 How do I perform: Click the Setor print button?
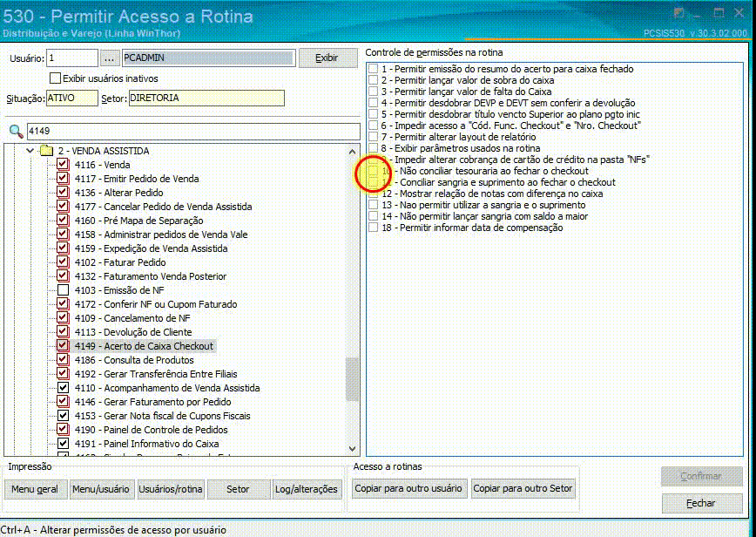[x=238, y=489]
